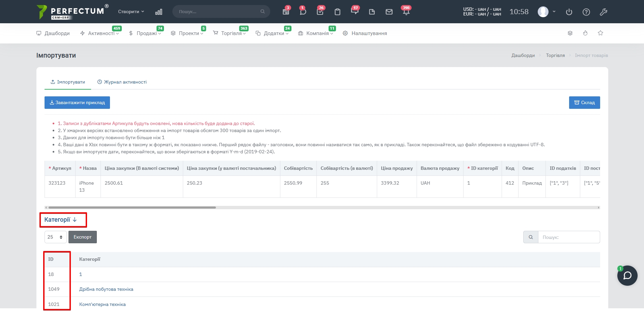Click the favorites star icon

pyautogui.click(x=600, y=33)
